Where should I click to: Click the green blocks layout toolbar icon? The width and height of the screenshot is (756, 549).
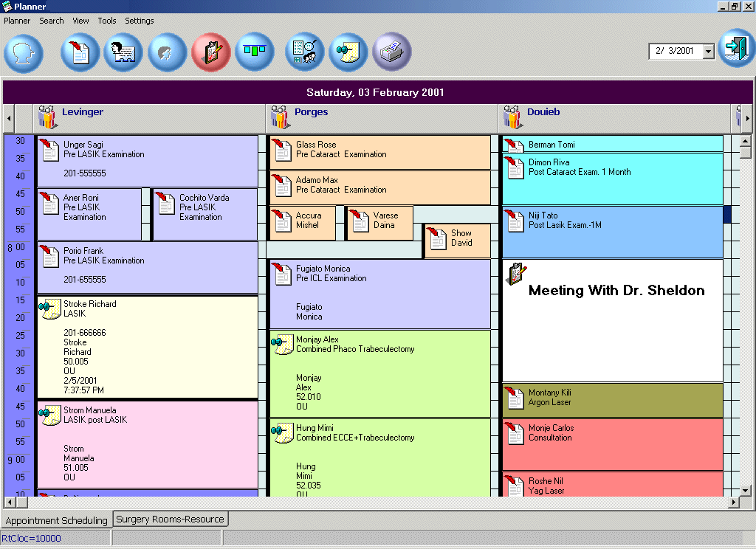click(255, 51)
